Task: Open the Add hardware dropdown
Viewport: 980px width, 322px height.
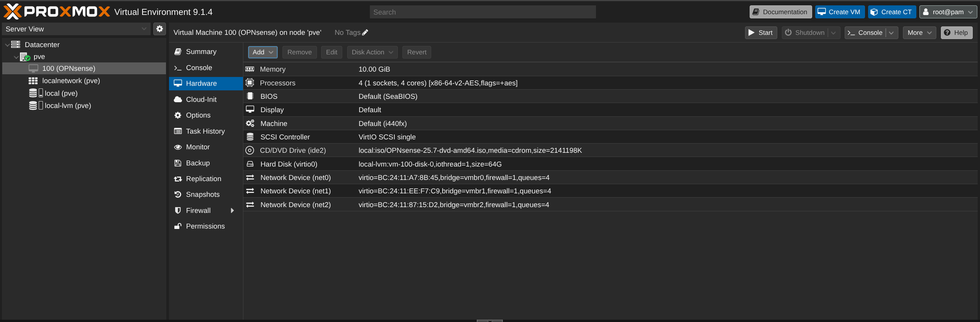Action: point(263,52)
